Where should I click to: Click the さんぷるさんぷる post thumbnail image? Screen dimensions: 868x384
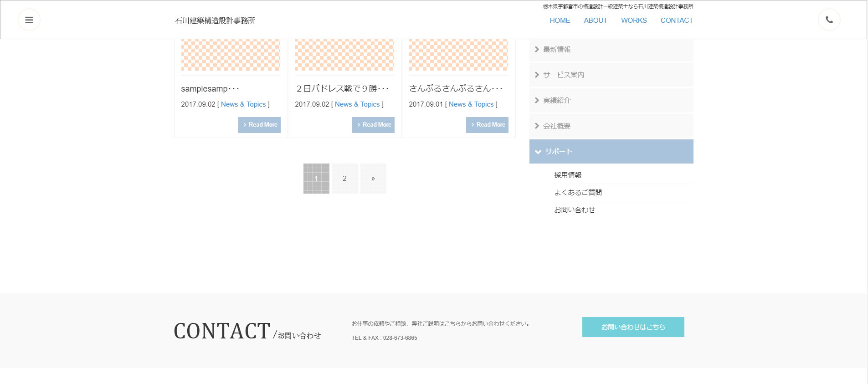point(458,55)
